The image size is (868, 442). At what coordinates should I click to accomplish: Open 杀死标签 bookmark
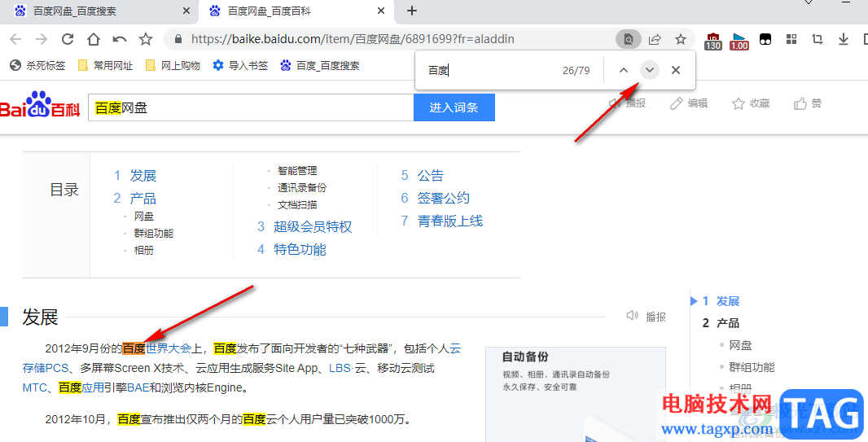(37, 66)
